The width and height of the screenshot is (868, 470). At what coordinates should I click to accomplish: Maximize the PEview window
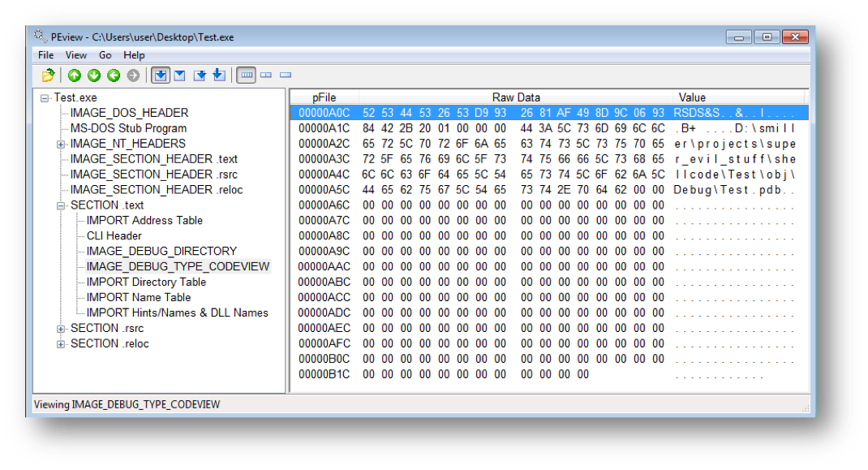(x=767, y=37)
